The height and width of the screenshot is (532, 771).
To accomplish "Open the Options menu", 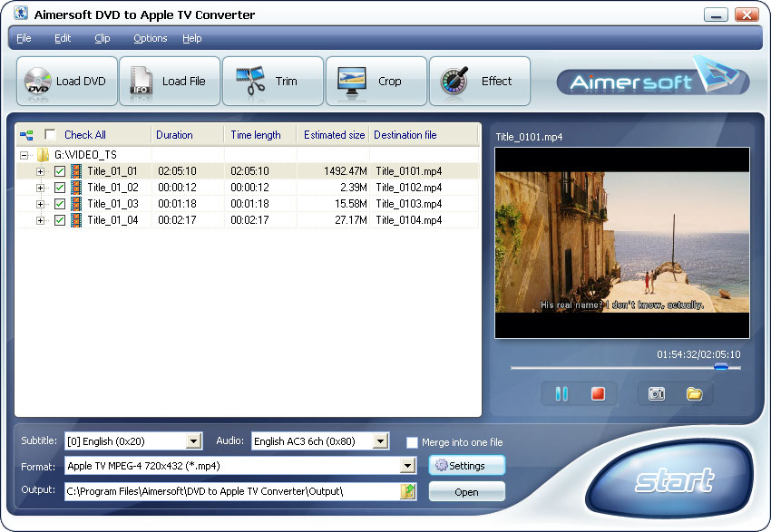I will tap(150, 38).
